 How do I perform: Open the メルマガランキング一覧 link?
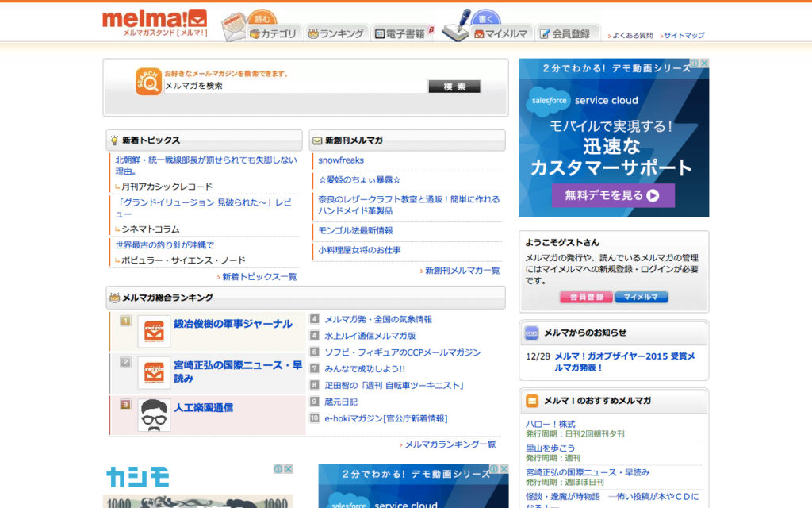tap(450, 444)
